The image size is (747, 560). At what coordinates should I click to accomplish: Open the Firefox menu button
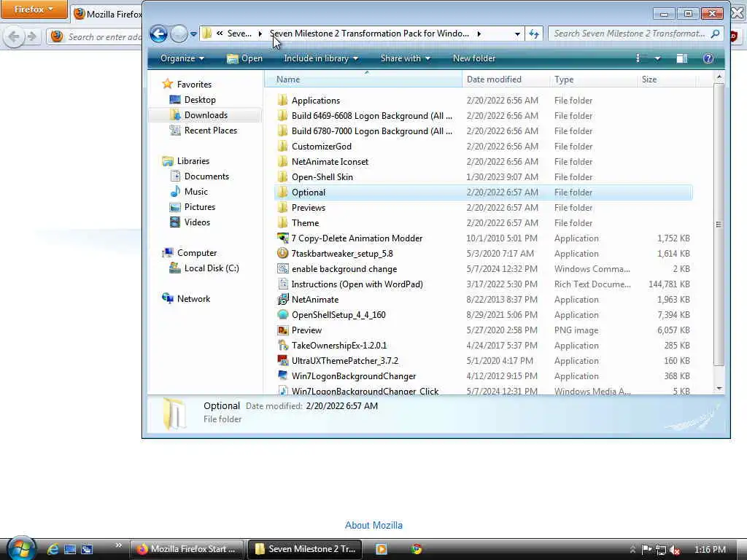click(x=34, y=9)
